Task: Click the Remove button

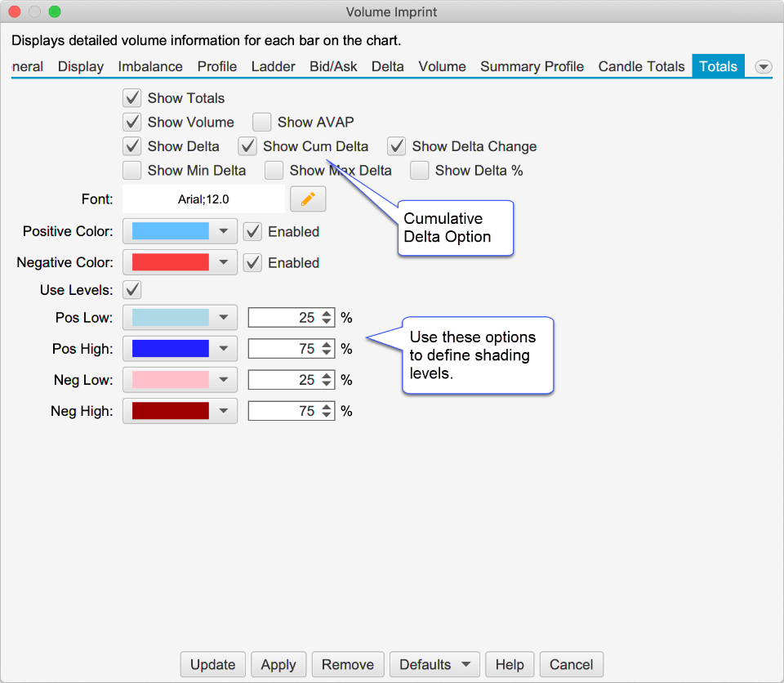Action: click(x=348, y=664)
